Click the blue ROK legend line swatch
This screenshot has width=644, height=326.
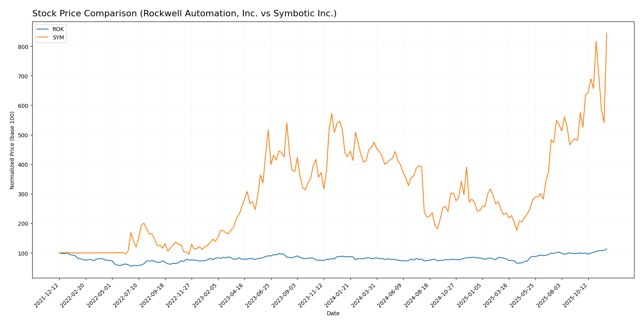43,29
